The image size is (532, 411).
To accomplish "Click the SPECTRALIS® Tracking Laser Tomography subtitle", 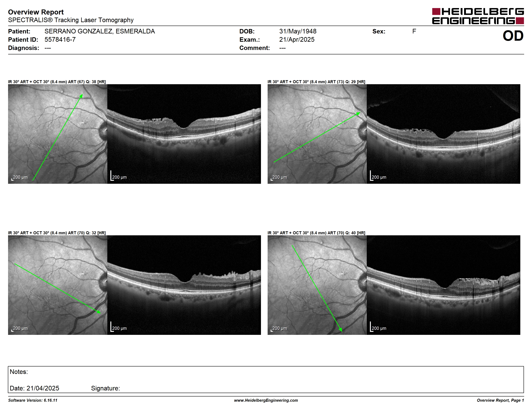I will (71, 20).
